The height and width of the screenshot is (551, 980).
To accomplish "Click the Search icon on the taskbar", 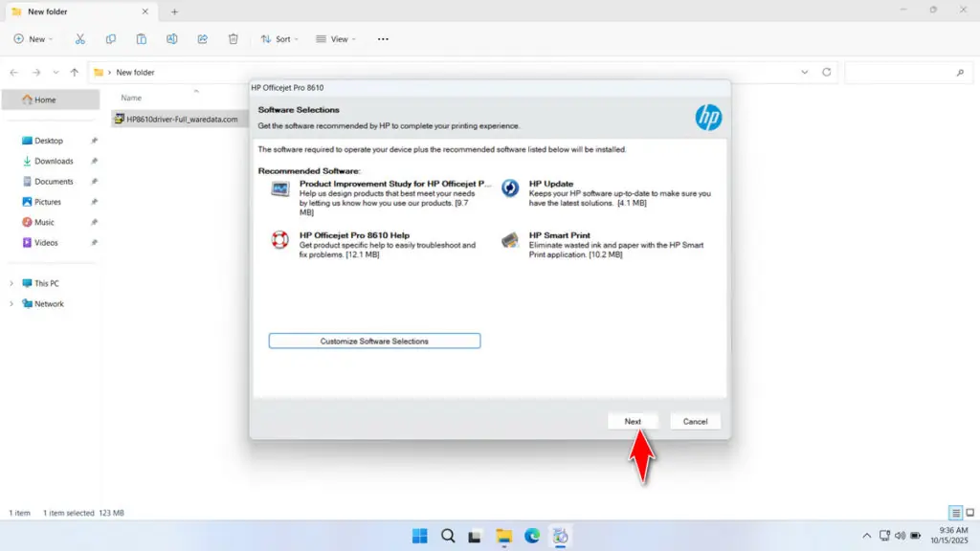I will (448, 536).
